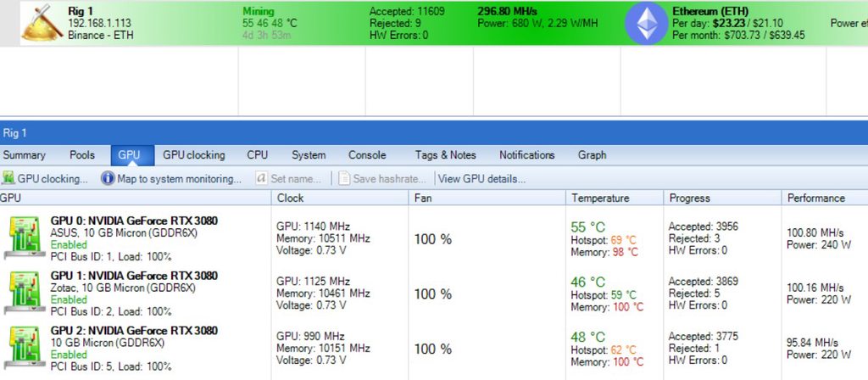Click GPU 0 temperature 55 °C
Screen dimensions: 868x380
click(588, 227)
